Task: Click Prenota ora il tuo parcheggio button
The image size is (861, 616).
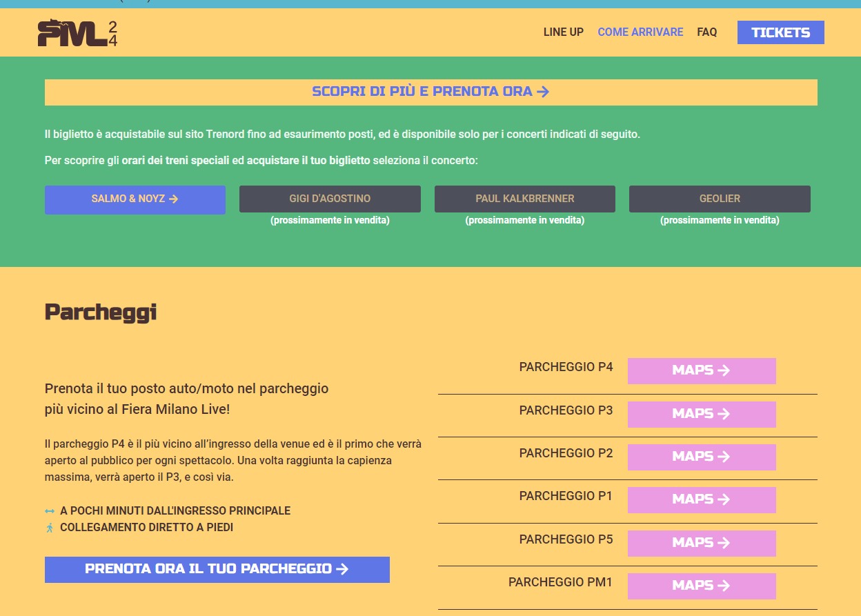Action: pyautogui.click(x=217, y=569)
